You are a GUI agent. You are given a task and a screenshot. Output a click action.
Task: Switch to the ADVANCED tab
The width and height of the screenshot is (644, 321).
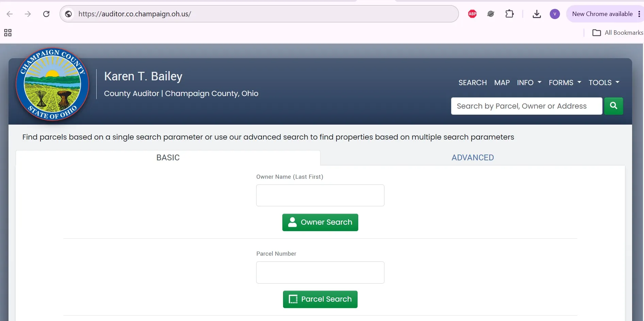click(x=473, y=158)
